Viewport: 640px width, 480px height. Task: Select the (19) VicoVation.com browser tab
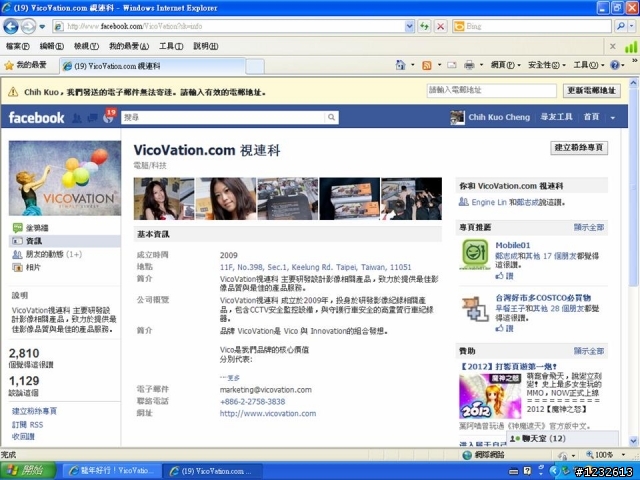[153, 66]
